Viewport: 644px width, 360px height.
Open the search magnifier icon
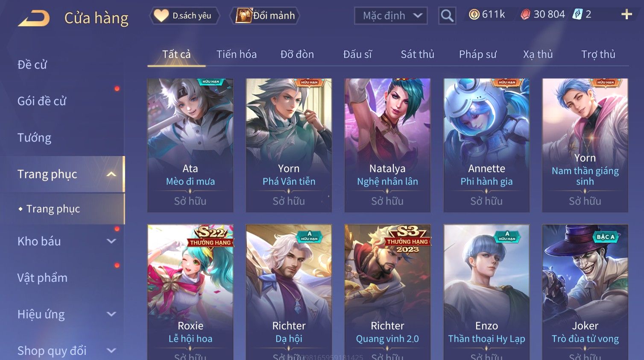pyautogui.click(x=447, y=16)
